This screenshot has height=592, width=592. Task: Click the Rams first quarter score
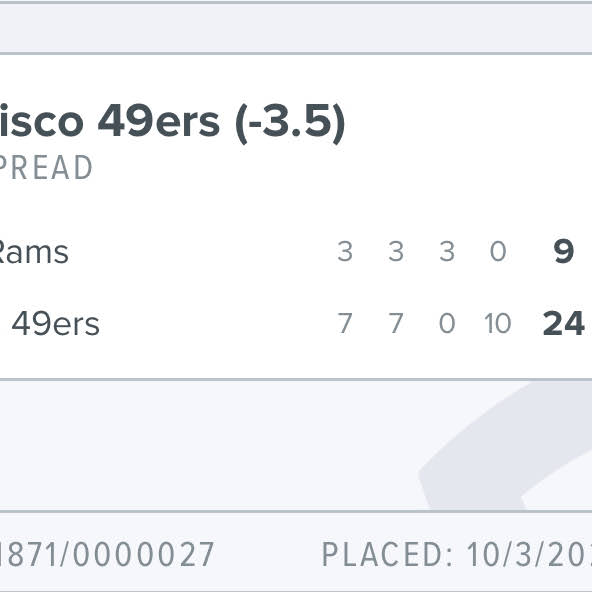[x=345, y=251]
